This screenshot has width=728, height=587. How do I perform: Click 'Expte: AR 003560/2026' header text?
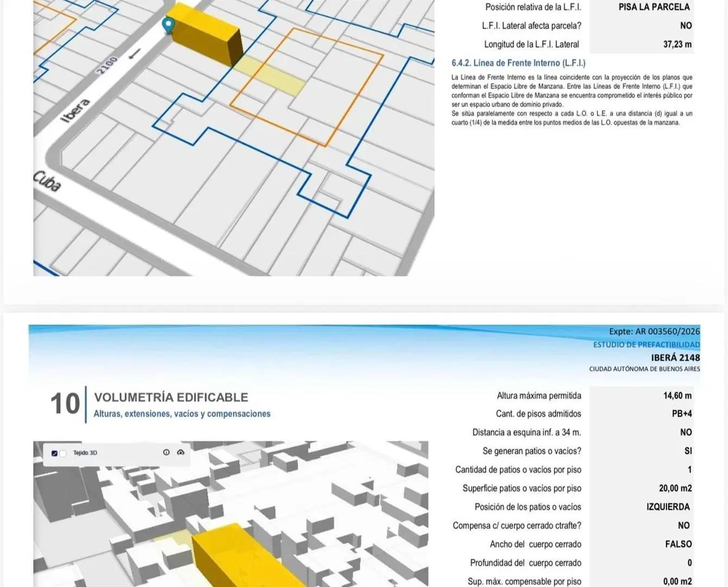654,331
